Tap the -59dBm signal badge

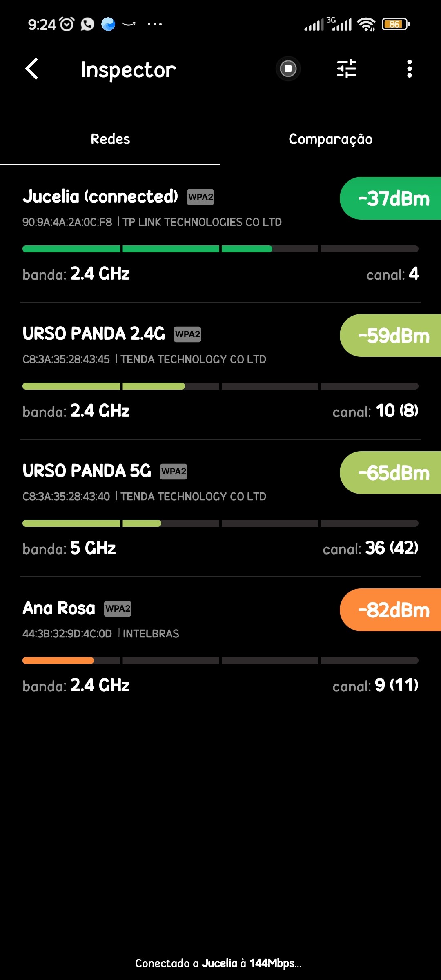click(392, 336)
